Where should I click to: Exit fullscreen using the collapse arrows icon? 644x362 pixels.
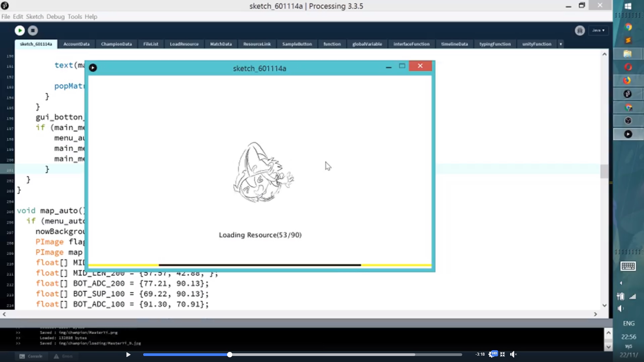(502, 354)
